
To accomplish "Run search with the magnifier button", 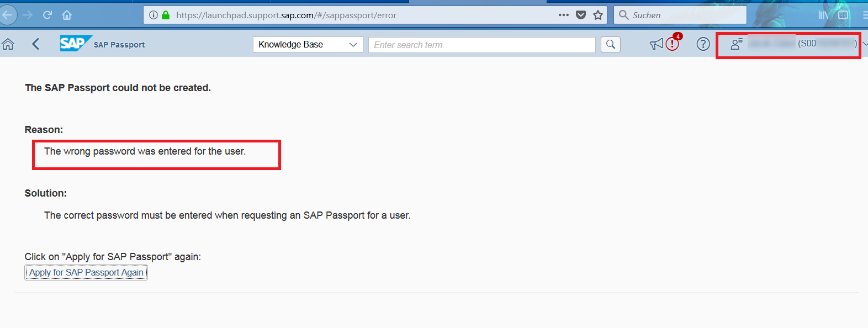I will [x=611, y=44].
